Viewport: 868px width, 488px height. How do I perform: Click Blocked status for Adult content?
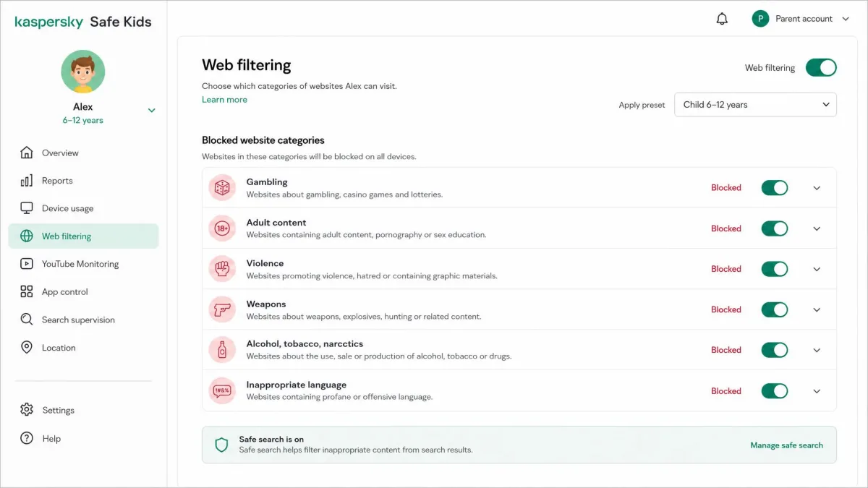[726, 228]
